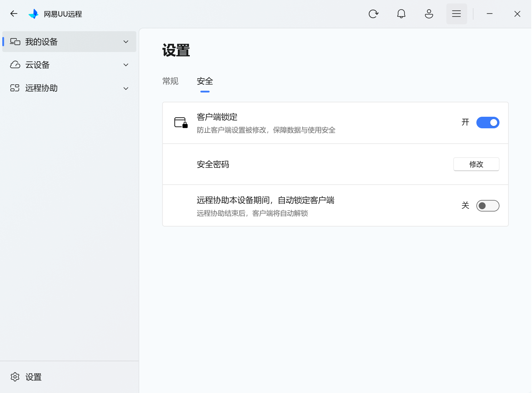The height and width of the screenshot is (393, 532).
Task: Select the 安全 tab
Action: point(205,81)
